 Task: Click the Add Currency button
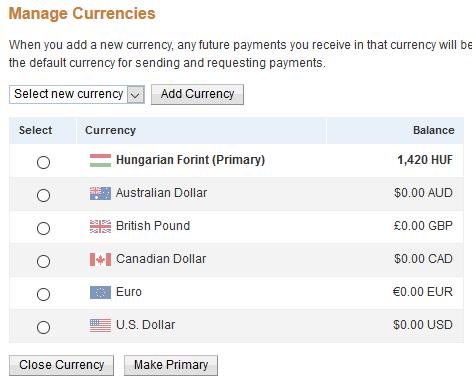tap(197, 94)
